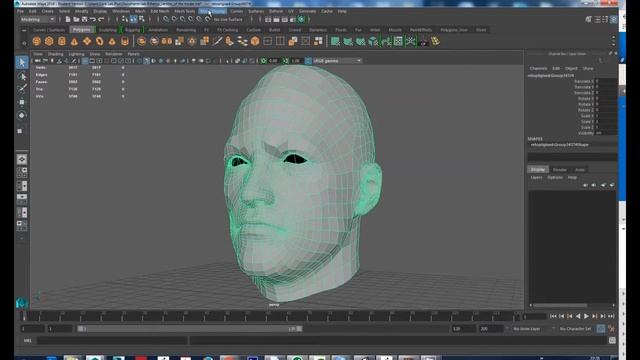The width and height of the screenshot is (640, 360).
Task: Click the polygon Pyramid shelf icon
Action: pos(112,41)
